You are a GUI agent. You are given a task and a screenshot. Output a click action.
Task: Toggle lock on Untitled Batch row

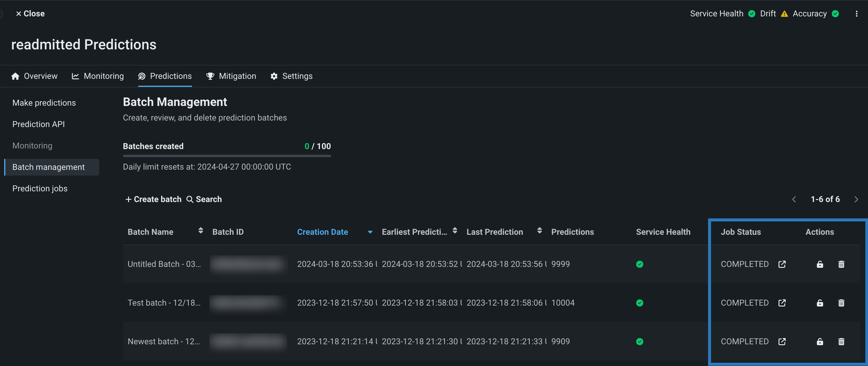(x=820, y=264)
